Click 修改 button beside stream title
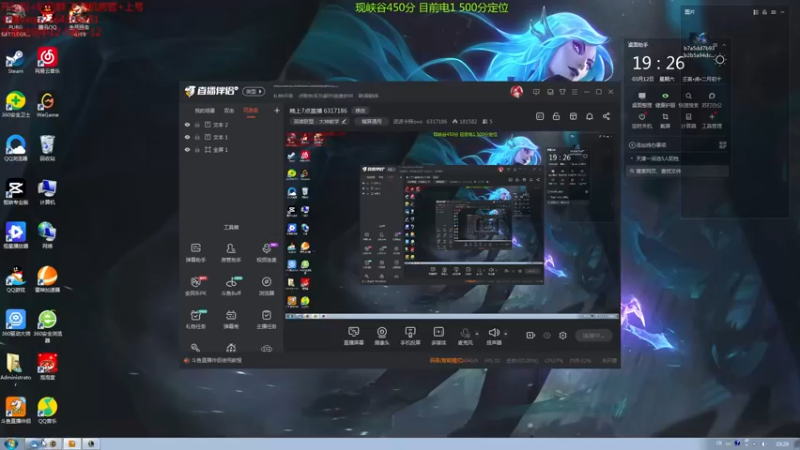This screenshot has width=800, height=450. 360,111
